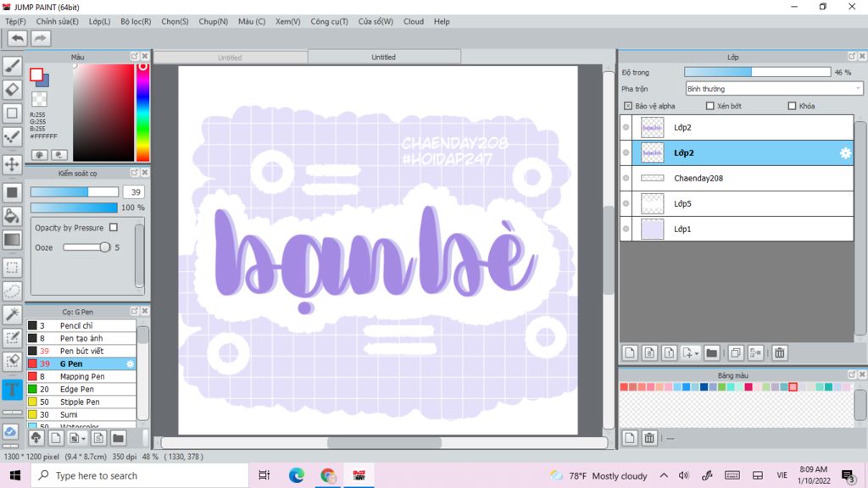Enable Xén bớt clipping checkbox

709,106
